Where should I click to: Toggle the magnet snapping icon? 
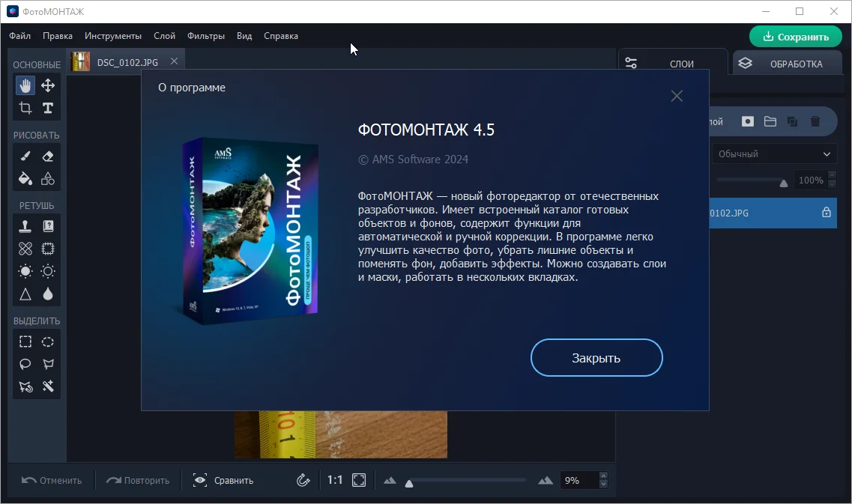pyautogui.click(x=303, y=480)
